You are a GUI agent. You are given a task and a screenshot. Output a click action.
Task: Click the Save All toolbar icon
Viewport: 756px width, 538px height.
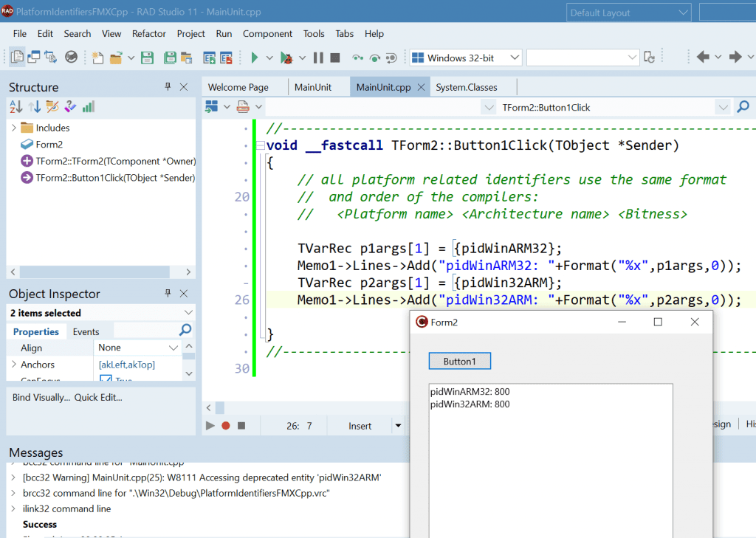pyautogui.click(x=170, y=58)
